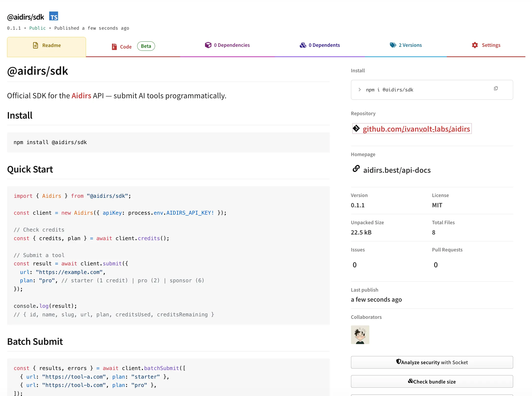Click the TypeScript TS badge icon
This screenshot has width=532, height=396.
[54, 16]
